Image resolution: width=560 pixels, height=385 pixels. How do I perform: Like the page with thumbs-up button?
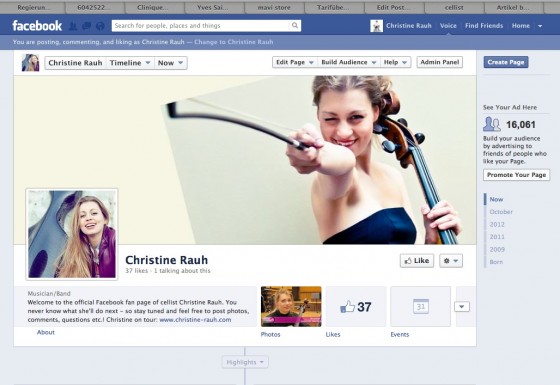click(417, 261)
